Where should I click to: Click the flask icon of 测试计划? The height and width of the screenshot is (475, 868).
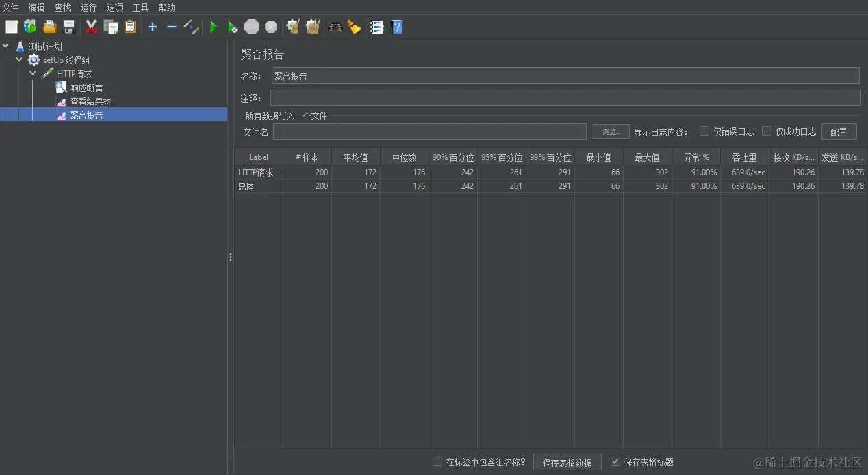coord(20,47)
